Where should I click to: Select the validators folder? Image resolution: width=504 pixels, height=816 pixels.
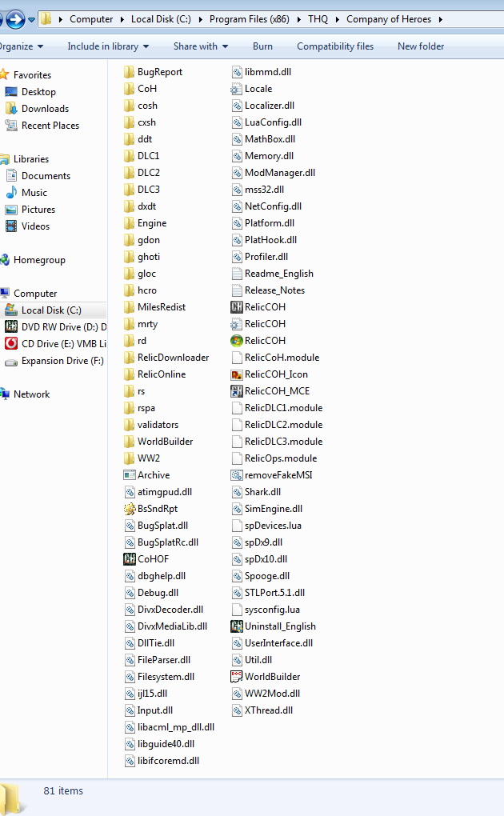pos(158,425)
